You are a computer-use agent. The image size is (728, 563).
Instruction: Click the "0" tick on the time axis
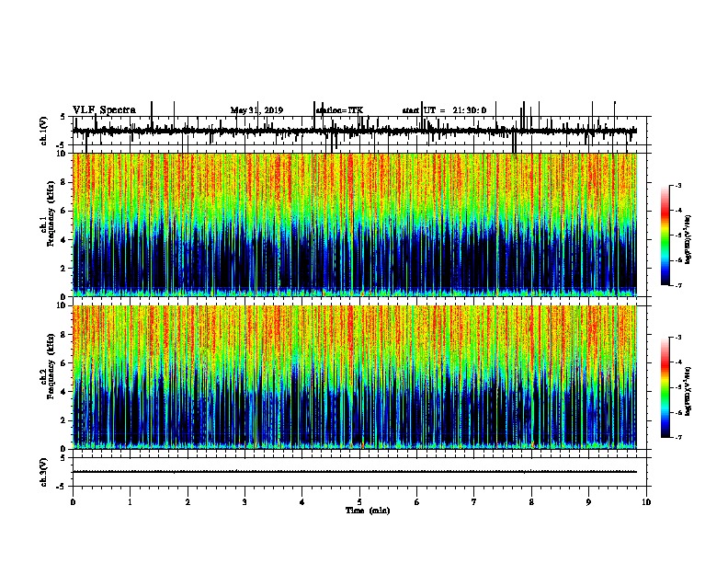point(73,502)
